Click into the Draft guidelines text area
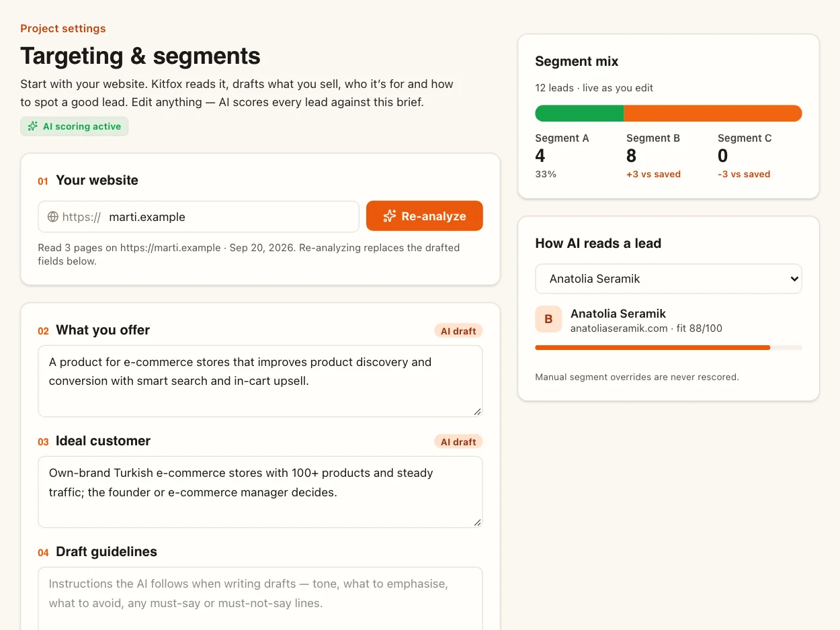The width and height of the screenshot is (840, 630). (260, 598)
